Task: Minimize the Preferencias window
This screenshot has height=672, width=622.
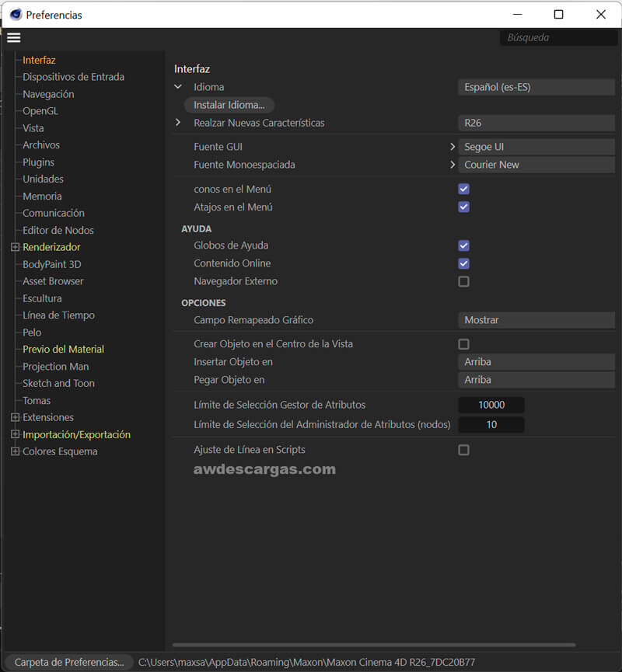Action: pyautogui.click(x=518, y=15)
